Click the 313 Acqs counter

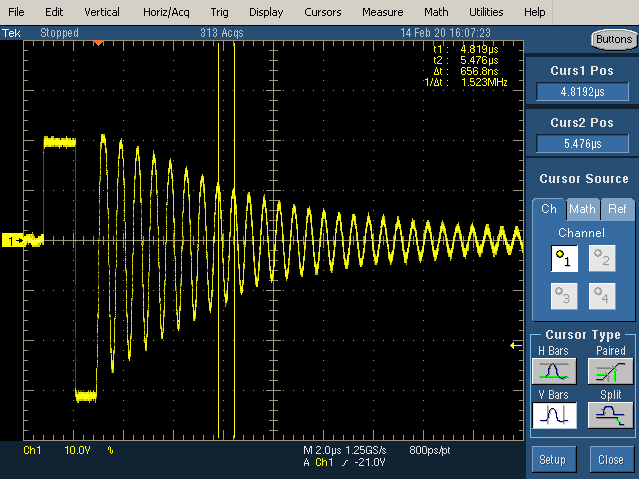point(222,33)
